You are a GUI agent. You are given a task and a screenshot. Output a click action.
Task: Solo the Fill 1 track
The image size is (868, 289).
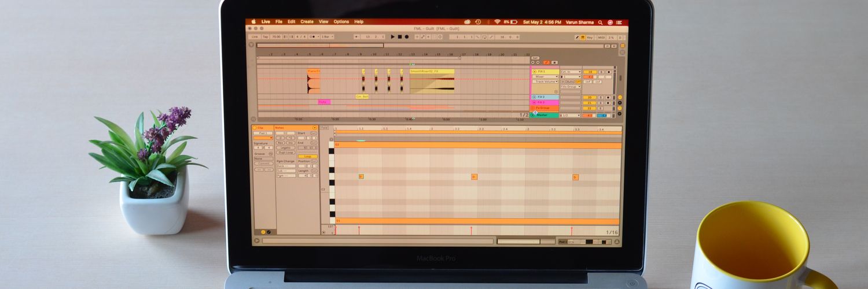[x=601, y=72]
